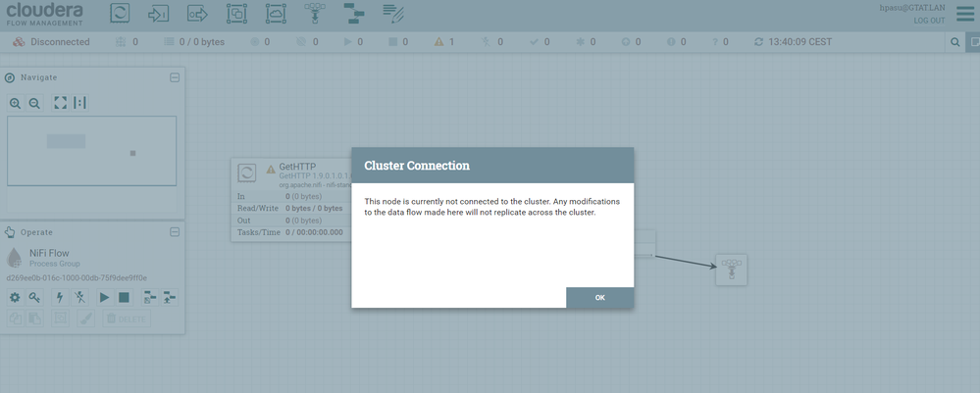Click the LOG OUT link

929,20
